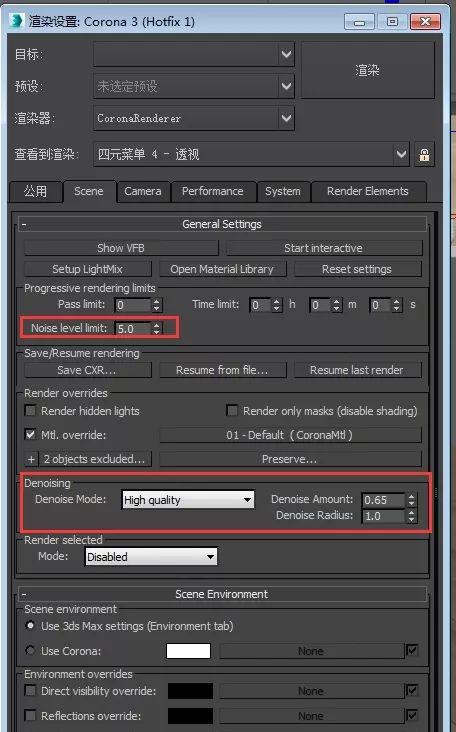Click the white Use Corona color swatch
Screen dimensions: 456x732
click(188, 651)
